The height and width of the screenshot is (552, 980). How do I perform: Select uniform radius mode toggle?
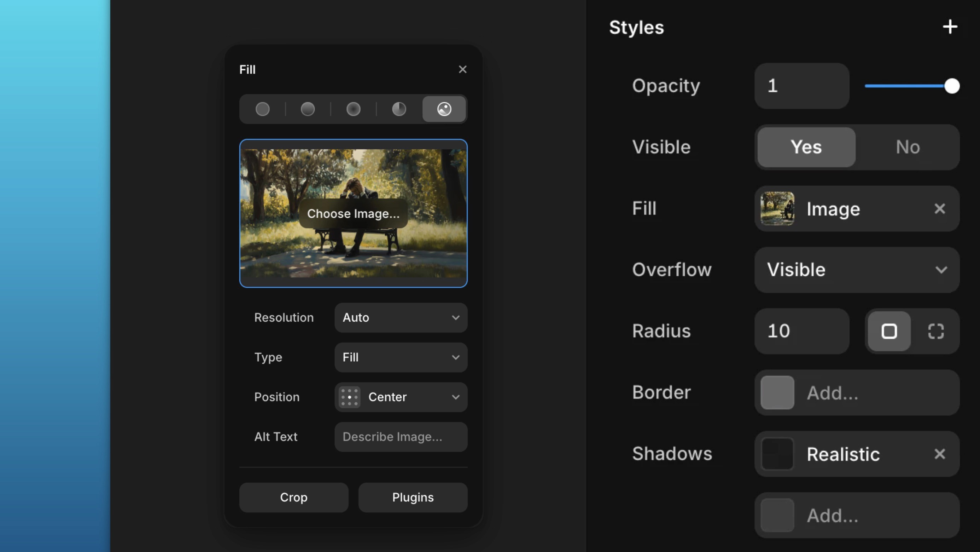pos(889,331)
